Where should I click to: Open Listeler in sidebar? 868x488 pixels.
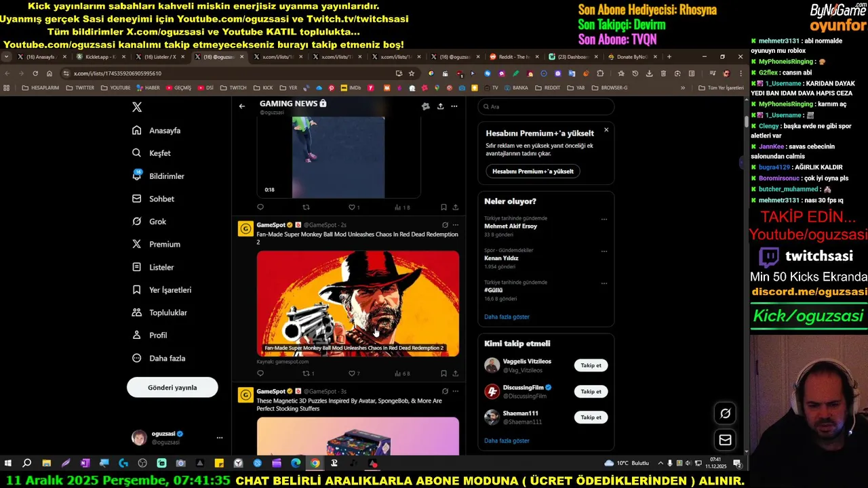click(153, 267)
